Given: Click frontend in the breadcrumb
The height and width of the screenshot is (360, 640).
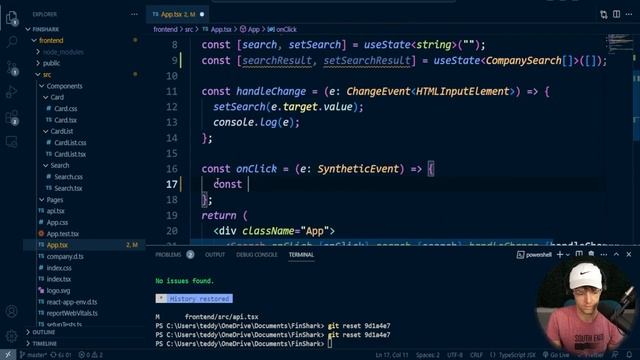Looking at the screenshot, I should tap(165, 29).
